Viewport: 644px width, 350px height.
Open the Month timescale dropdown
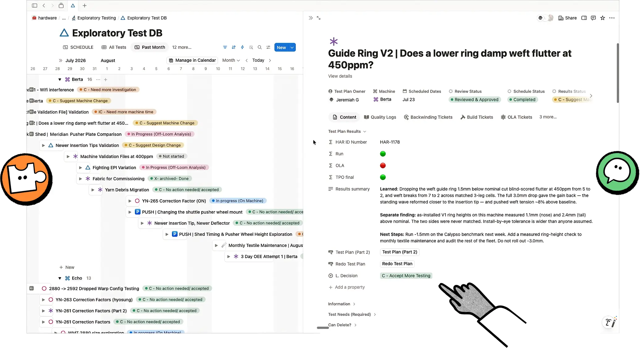(x=231, y=60)
